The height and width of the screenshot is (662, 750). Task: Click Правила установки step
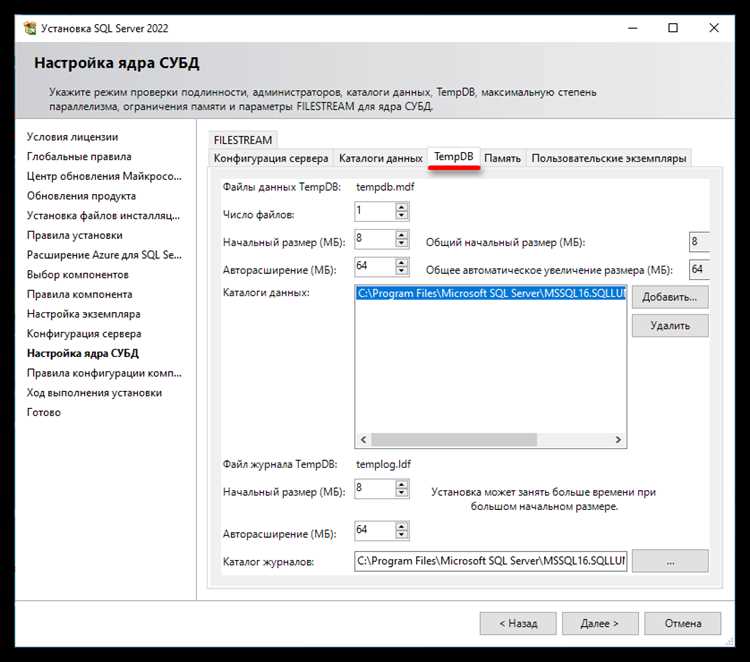click(x=75, y=235)
